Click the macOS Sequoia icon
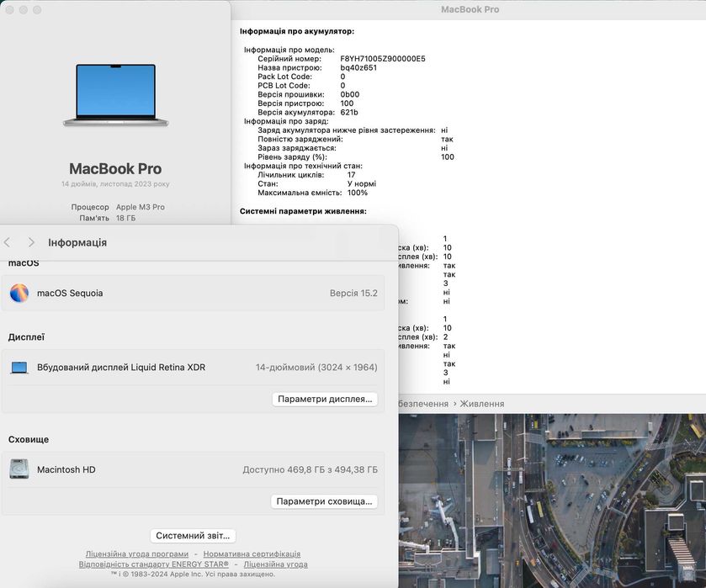 click(x=19, y=293)
